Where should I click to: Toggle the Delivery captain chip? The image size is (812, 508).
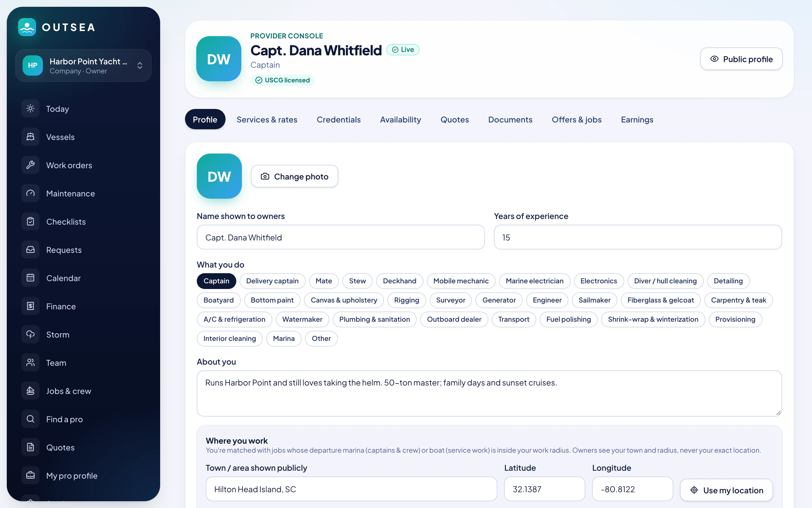[272, 281]
